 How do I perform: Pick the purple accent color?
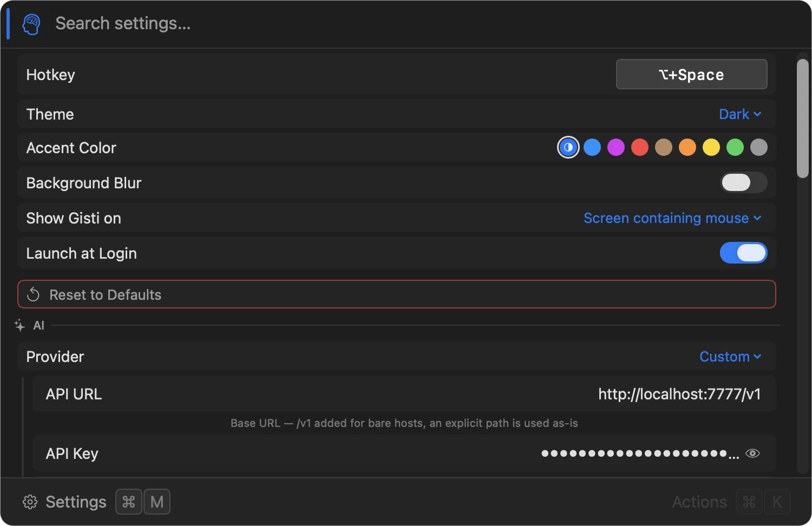(616, 147)
